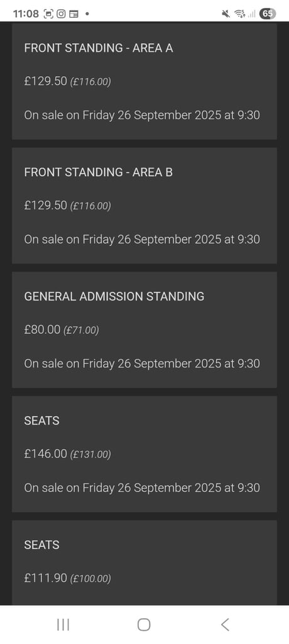Open the recent apps button
289x644 pixels.
click(x=63, y=625)
